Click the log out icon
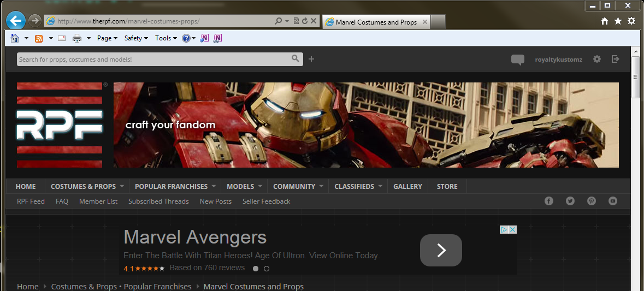Screen dimensions: 644x291 click(615, 59)
